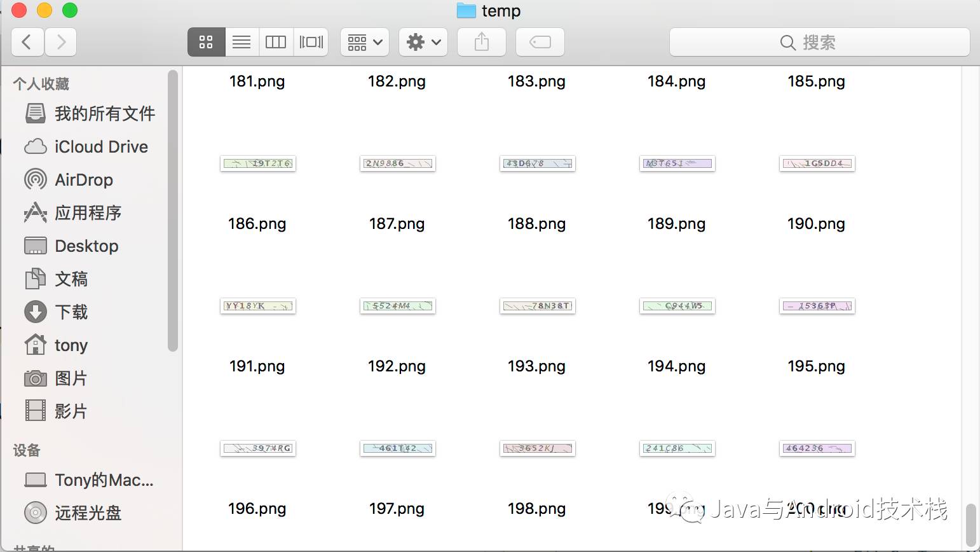Click the 文稿 documents icon
This screenshot has width=980, height=552.
[36, 279]
